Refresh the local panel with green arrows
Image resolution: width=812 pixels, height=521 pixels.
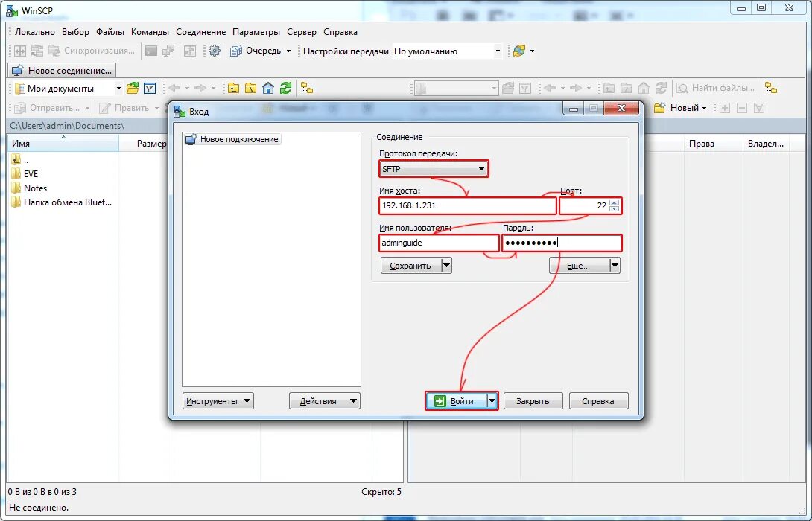[285, 88]
